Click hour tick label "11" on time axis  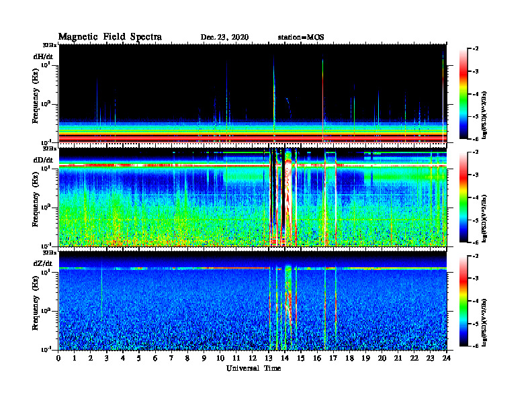tap(236, 359)
